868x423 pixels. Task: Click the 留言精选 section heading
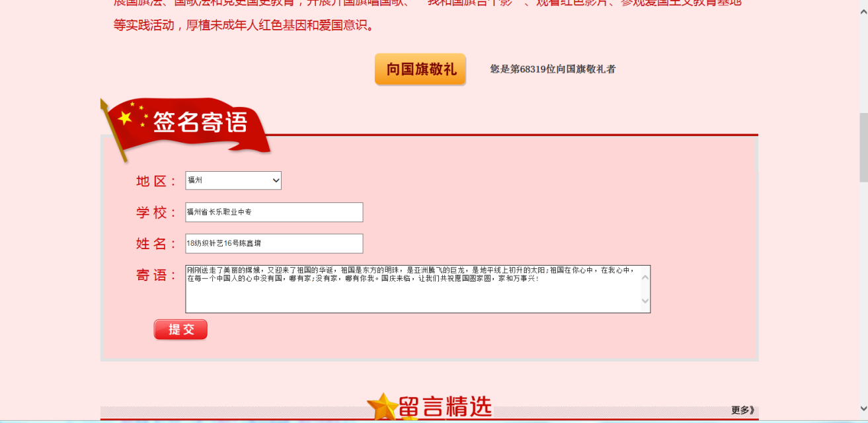click(446, 407)
